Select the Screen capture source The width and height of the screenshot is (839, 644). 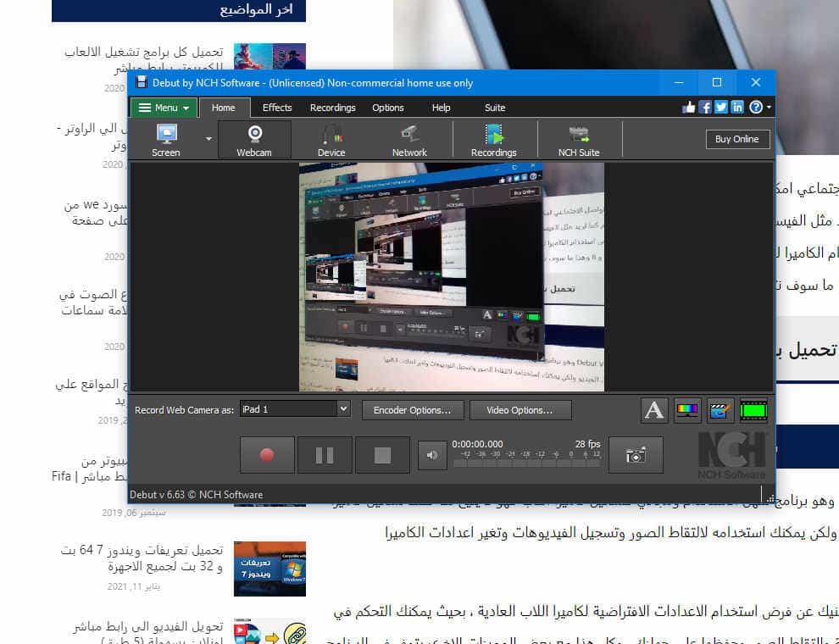tap(166, 140)
